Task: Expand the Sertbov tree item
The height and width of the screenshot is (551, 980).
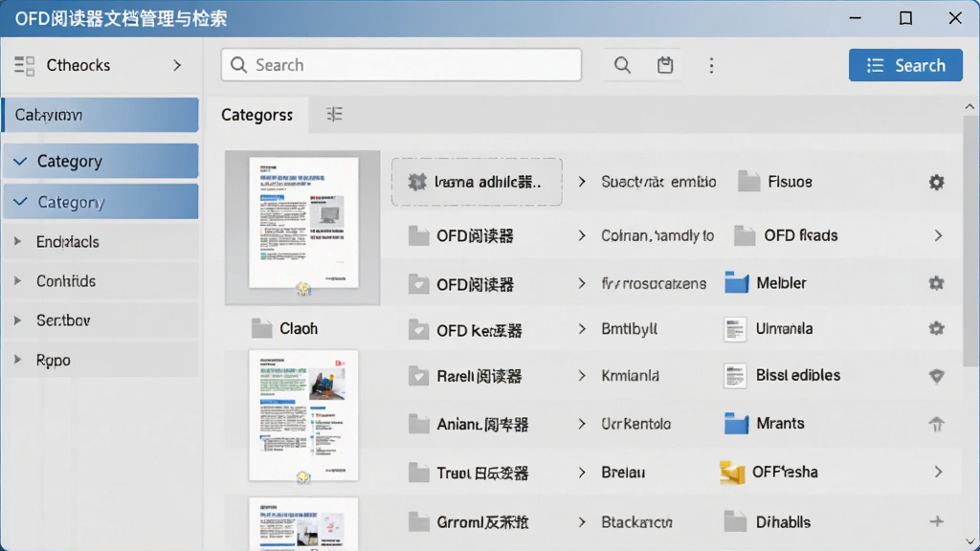Action: pyautogui.click(x=17, y=320)
